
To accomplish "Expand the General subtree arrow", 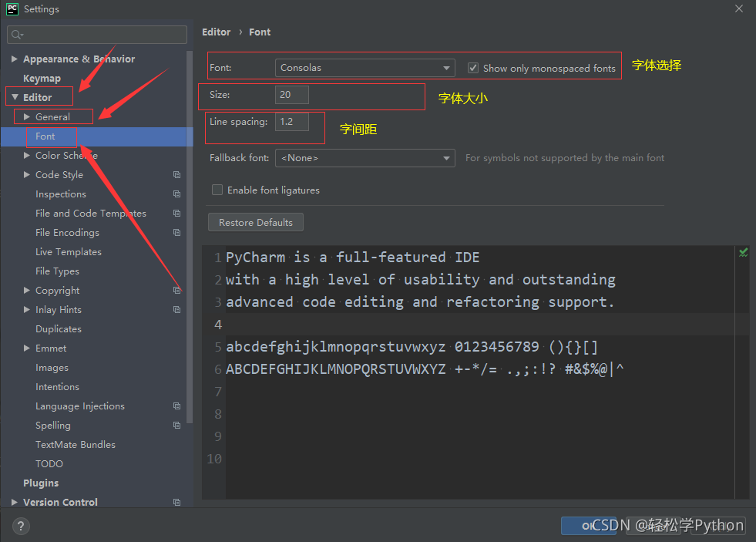I will (x=27, y=116).
